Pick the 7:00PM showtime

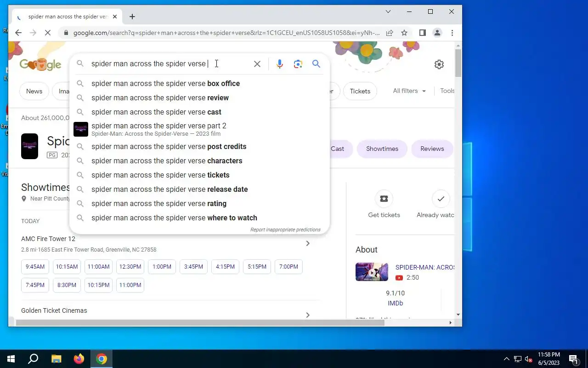(288, 267)
